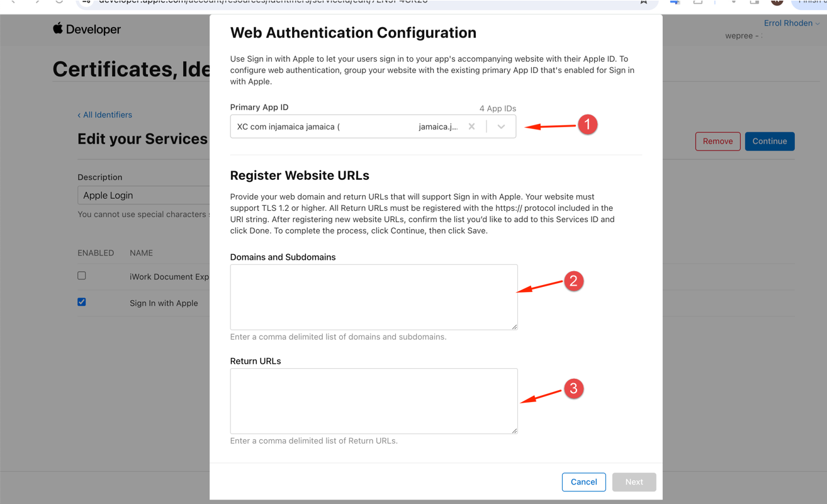Viewport: 827px width, 504px height.
Task: Toggle the iWork Document Export checkbox
Action: [82, 276]
